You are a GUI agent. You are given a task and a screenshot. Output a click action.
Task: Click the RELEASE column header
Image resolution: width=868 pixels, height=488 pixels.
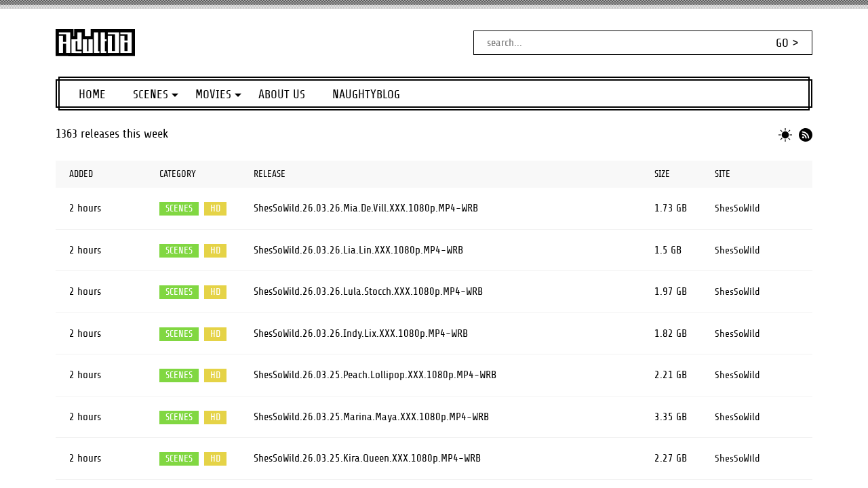click(x=269, y=174)
